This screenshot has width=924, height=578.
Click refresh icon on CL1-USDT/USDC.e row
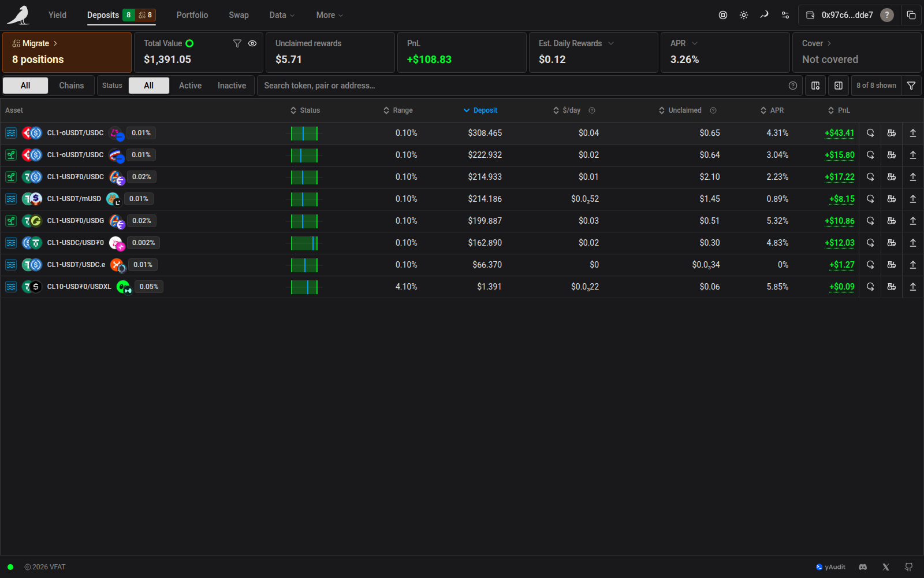[870, 265]
